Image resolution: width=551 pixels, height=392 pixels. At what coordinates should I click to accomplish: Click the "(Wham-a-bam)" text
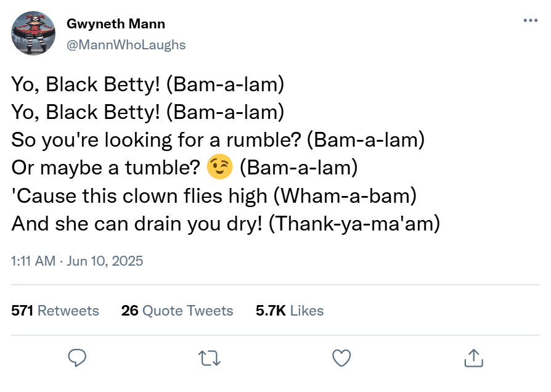click(346, 195)
